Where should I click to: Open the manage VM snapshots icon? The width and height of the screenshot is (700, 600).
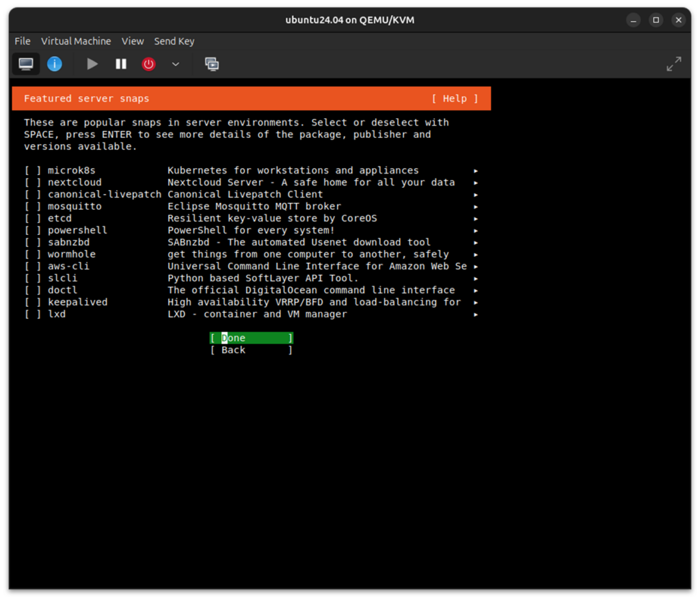(212, 64)
